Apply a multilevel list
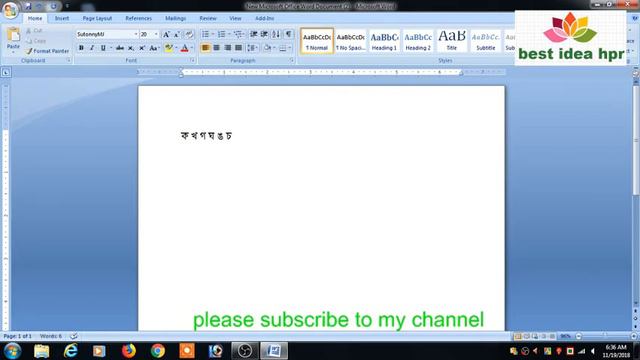 pyautogui.click(x=238, y=34)
